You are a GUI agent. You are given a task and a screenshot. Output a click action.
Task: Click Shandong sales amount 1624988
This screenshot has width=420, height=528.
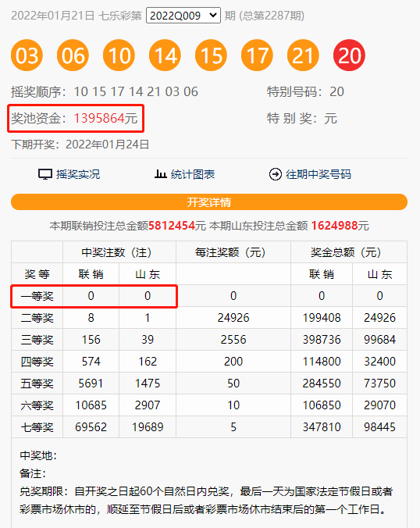click(x=335, y=226)
